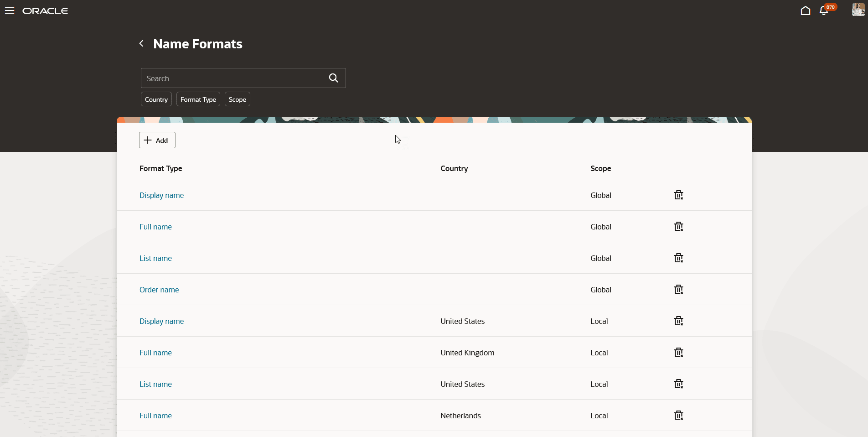Open the Global List name format
868x437 pixels.
coord(156,258)
